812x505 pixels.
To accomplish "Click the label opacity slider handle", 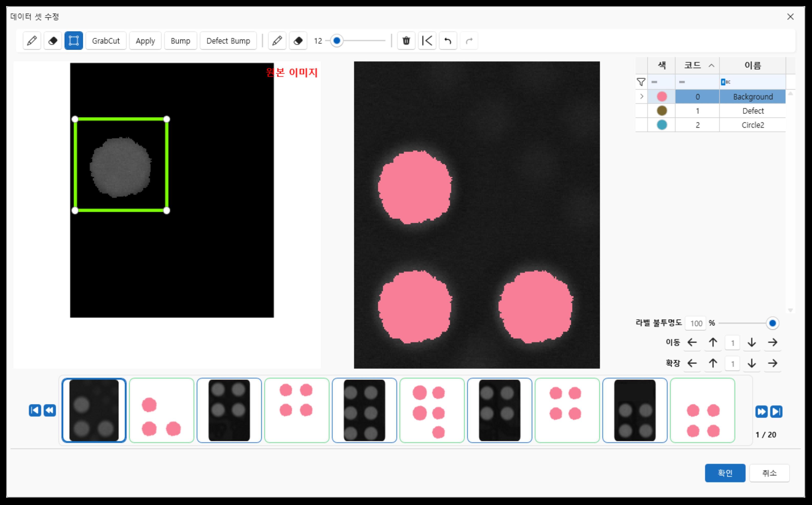I will (x=772, y=323).
